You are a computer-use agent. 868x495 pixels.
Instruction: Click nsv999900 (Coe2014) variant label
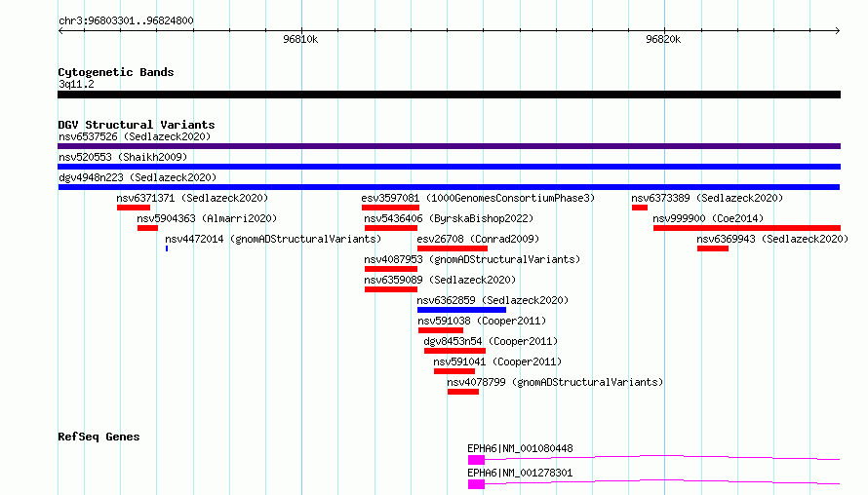[x=708, y=218]
